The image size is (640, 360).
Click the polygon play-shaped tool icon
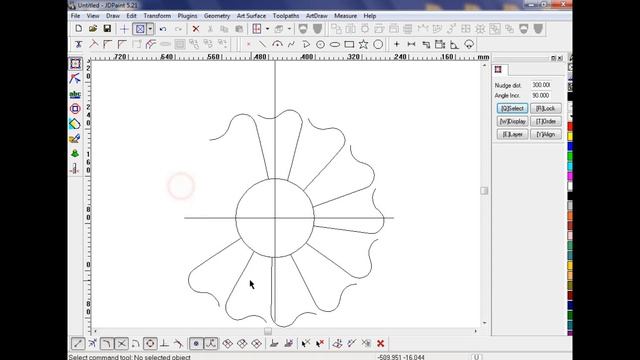coord(306,44)
